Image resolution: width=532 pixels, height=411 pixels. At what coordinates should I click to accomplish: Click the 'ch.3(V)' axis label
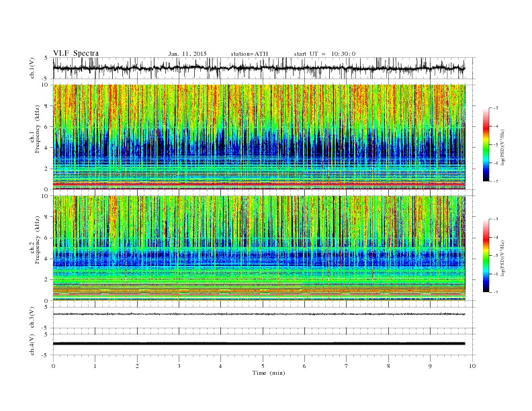[32, 318]
